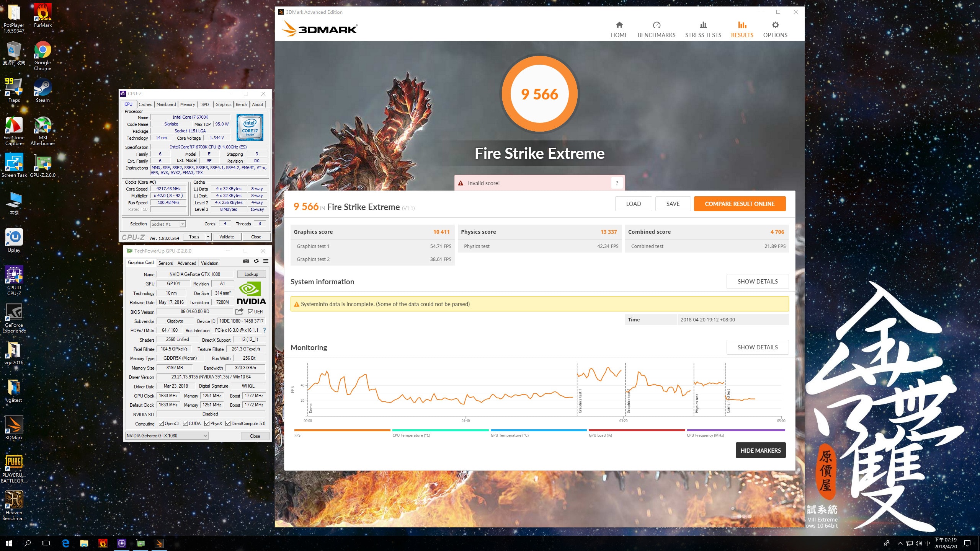
Task: Click the GPU-Z refresh icon
Action: pyautogui.click(x=256, y=261)
